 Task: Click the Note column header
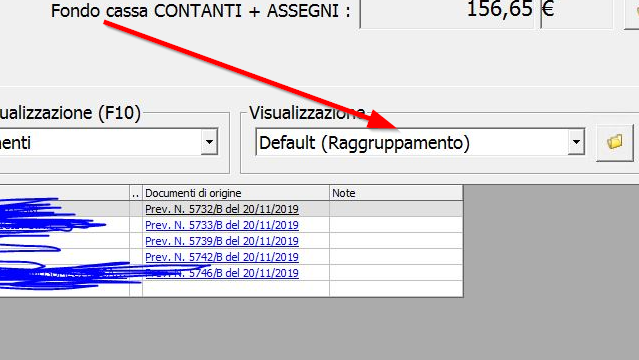pyautogui.click(x=396, y=193)
